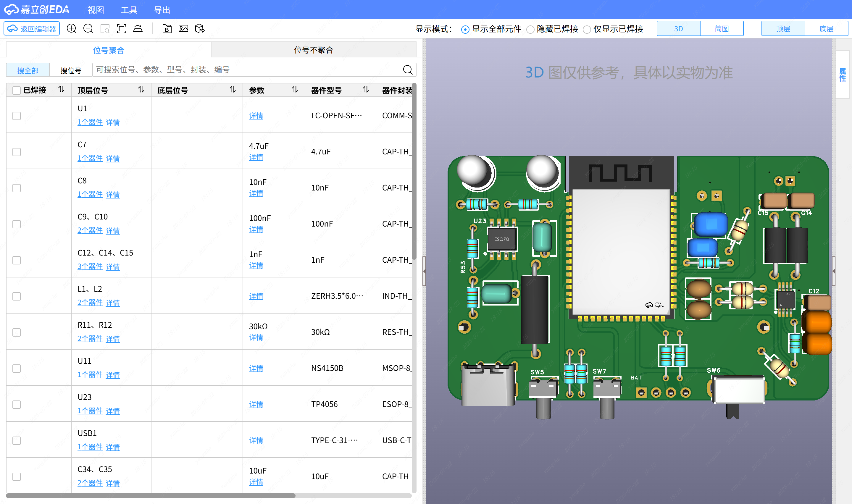The width and height of the screenshot is (852, 504).
Task: Click the export 3D model icon
Action: click(x=200, y=28)
